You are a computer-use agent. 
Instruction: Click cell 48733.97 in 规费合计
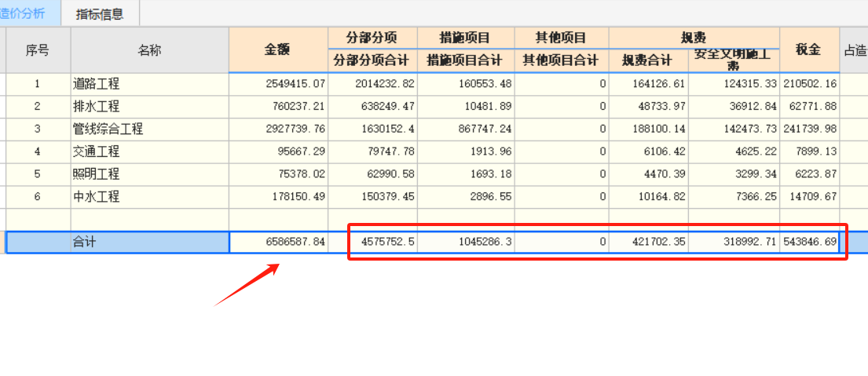(x=648, y=107)
